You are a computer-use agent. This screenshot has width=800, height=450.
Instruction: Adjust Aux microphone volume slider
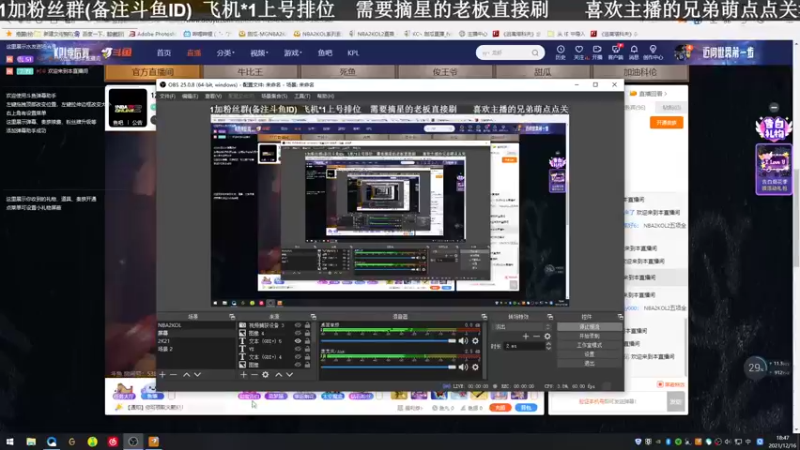tap(388, 367)
